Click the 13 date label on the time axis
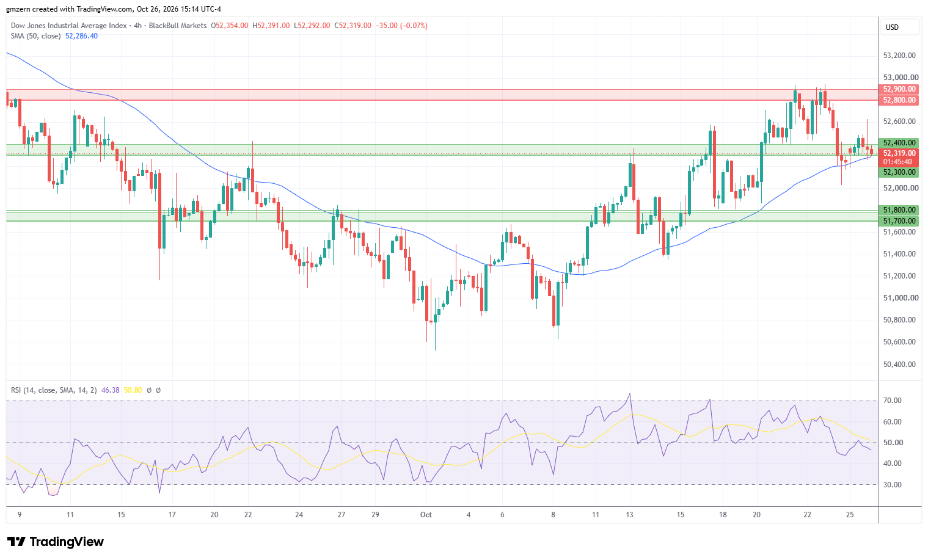 point(630,515)
